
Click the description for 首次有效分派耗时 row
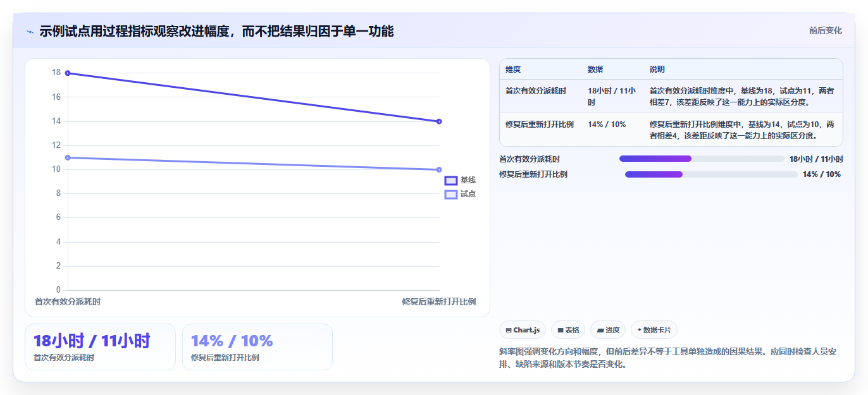(741, 96)
